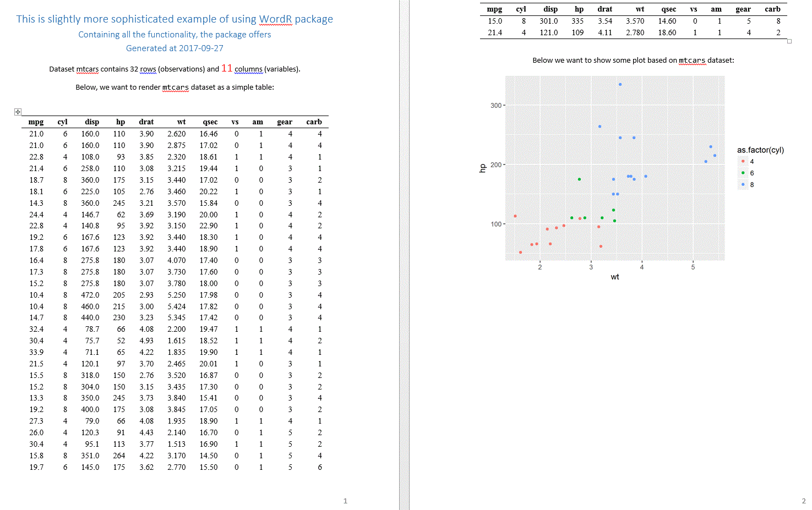This screenshot has width=812, height=510.
Task: Click the blue legend dot for 8 cylinders
Action: coord(743,184)
